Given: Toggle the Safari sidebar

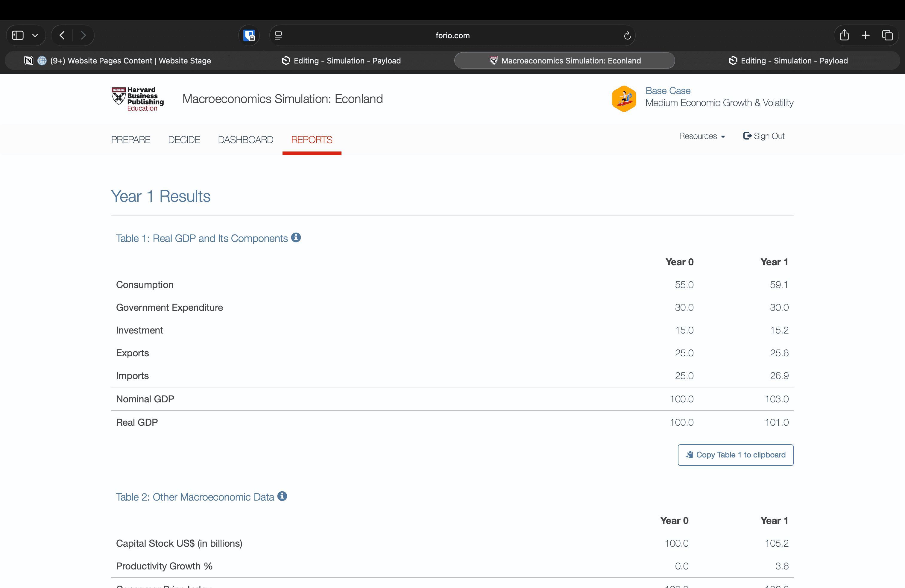Looking at the screenshot, I should [18, 35].
